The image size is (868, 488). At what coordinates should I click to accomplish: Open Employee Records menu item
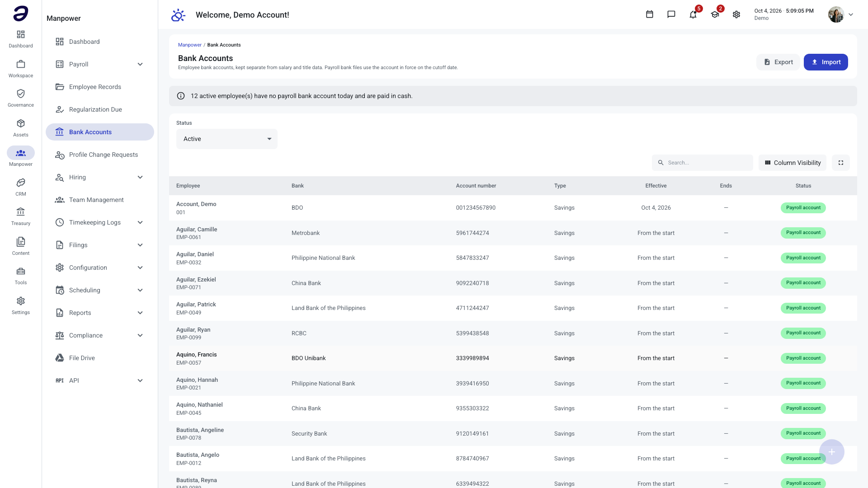(100, 87)
